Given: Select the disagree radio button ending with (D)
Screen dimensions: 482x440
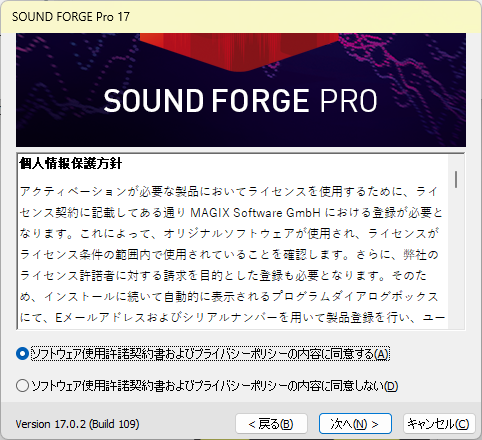Looking at the screenshot, I should point(22,386).
